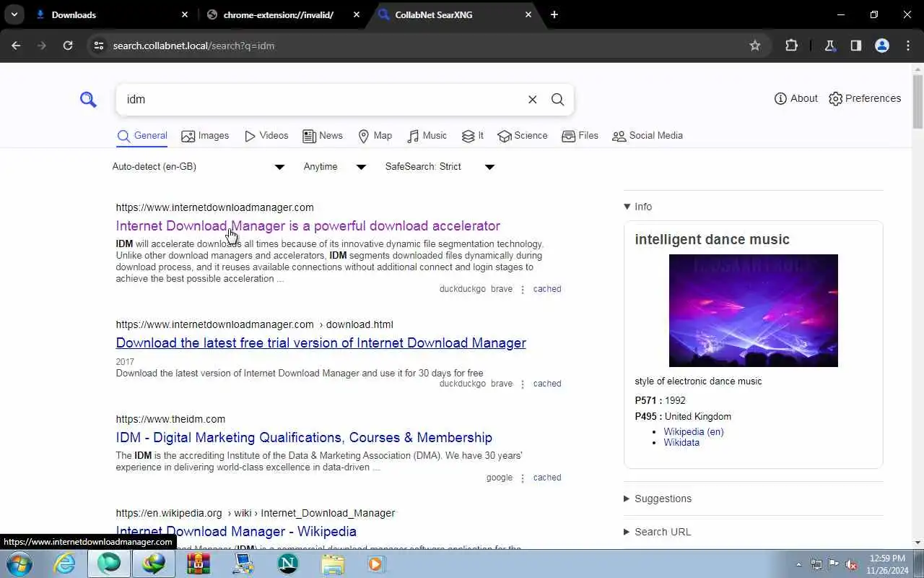Expand the Search URL section
The height and width of the screenshot is (578, 924).
[x=658, y=532]
